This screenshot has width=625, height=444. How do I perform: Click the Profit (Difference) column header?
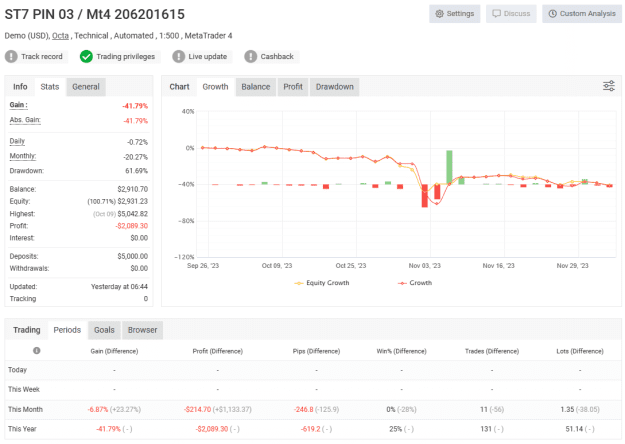click(218, 351)
